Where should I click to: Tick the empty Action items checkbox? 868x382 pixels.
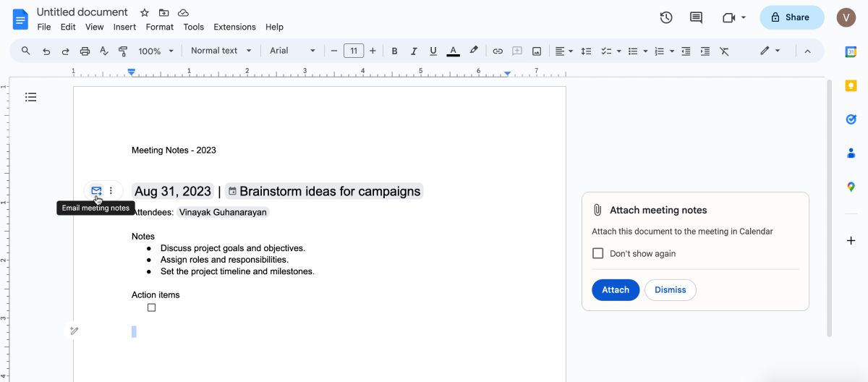pyautogui.click(x=151, y=307)
